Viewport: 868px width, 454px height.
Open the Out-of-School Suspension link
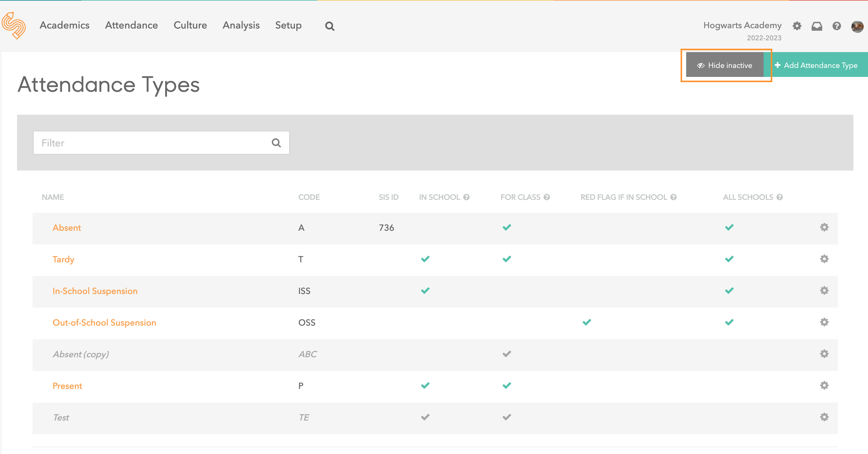(104, 323)
